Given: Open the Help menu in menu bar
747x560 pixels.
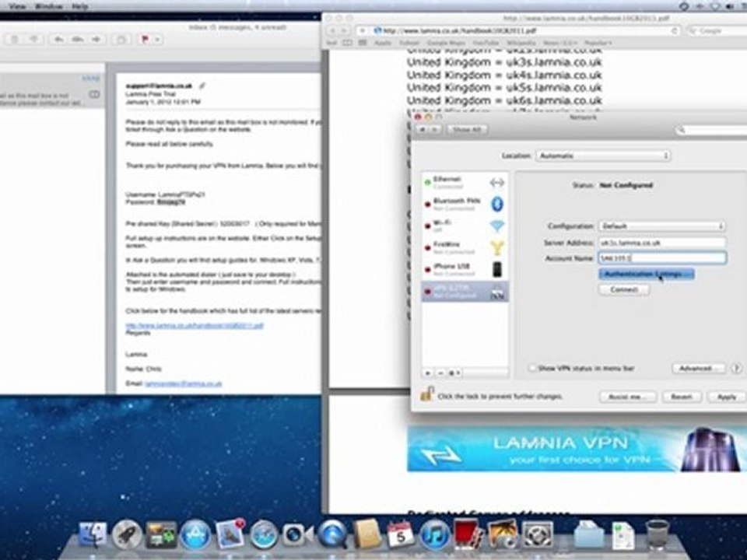Looking at the screenshot, I should (79, 6).
